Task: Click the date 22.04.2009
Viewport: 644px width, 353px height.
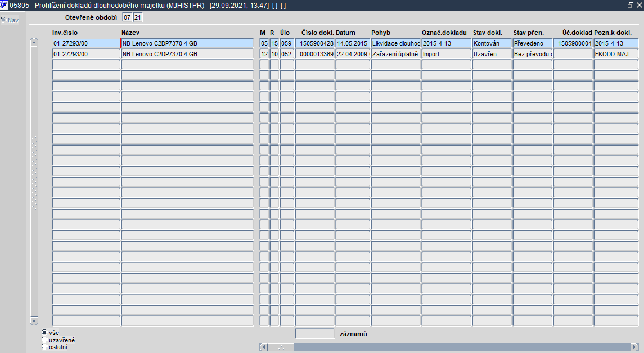Action: click(x=353, y=54)
